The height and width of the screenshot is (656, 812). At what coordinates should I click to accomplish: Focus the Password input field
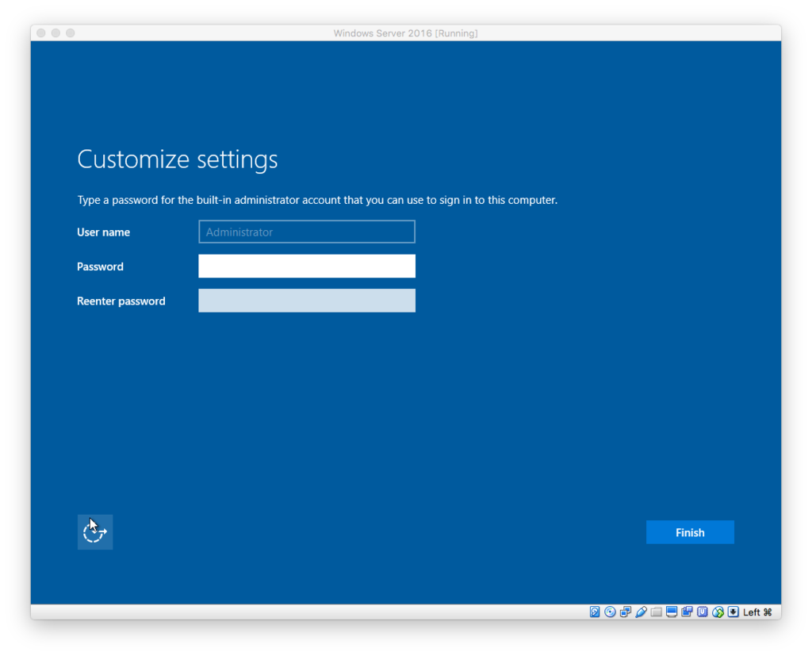click(307, 266)
